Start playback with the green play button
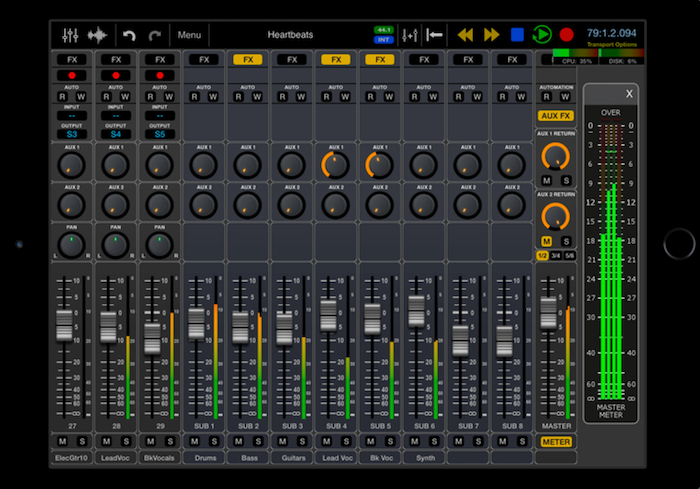This screenshot has height=489, width=700. click(542, 34)
